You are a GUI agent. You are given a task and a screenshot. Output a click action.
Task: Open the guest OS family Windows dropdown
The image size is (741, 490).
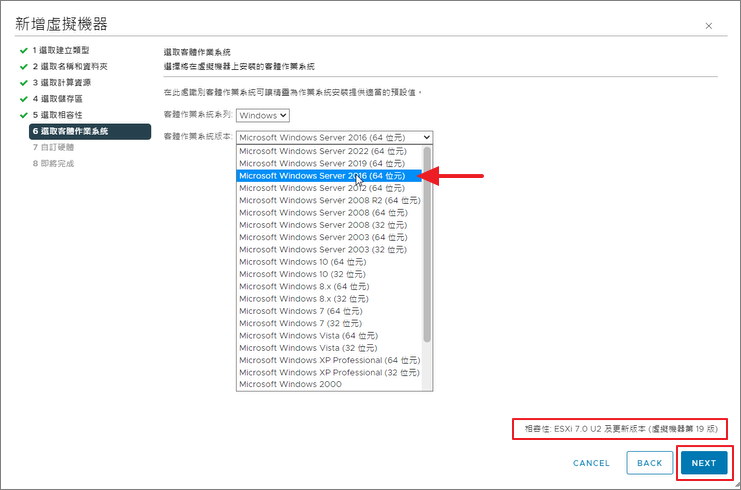(263, 115)
